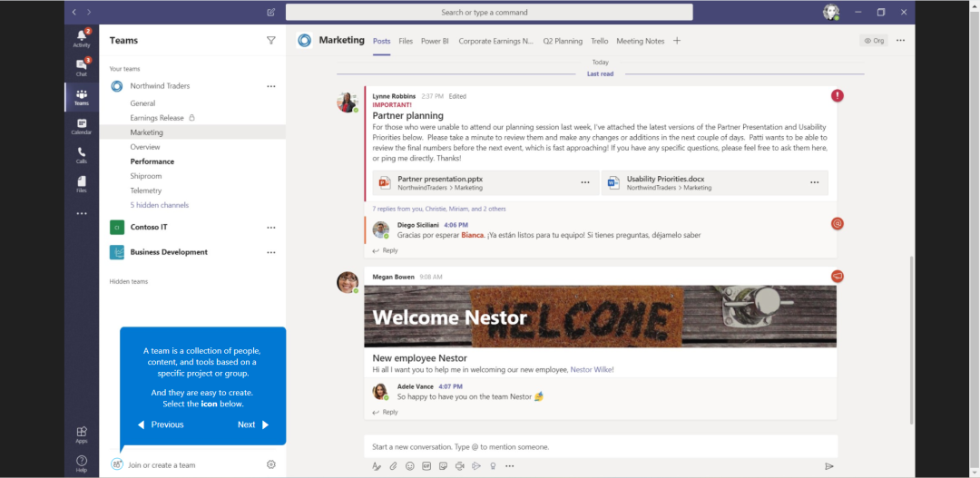Open more options for Northwind Traders team
This screenshot has width=980, height=478.
[x=271, y=86]
